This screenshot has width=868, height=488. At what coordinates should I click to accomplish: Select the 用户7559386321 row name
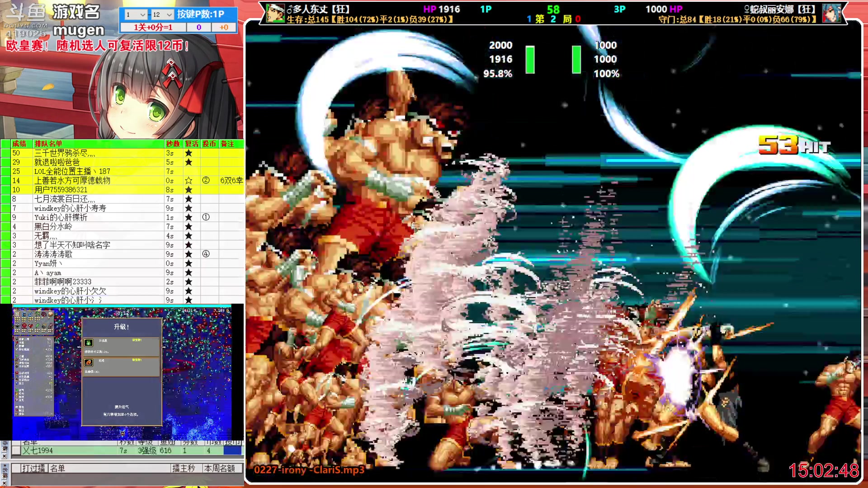(61, 190)
